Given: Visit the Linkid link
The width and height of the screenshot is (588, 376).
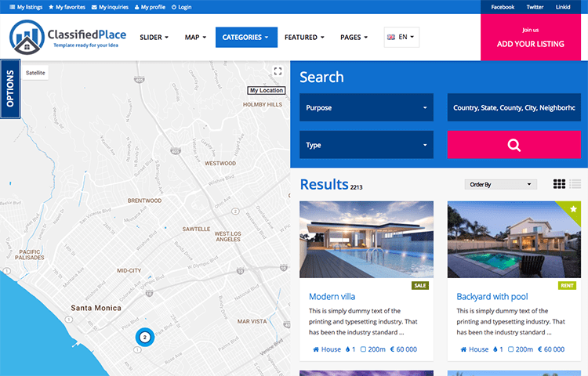Looking at the screenshot, I should click(x=563, y=7).
